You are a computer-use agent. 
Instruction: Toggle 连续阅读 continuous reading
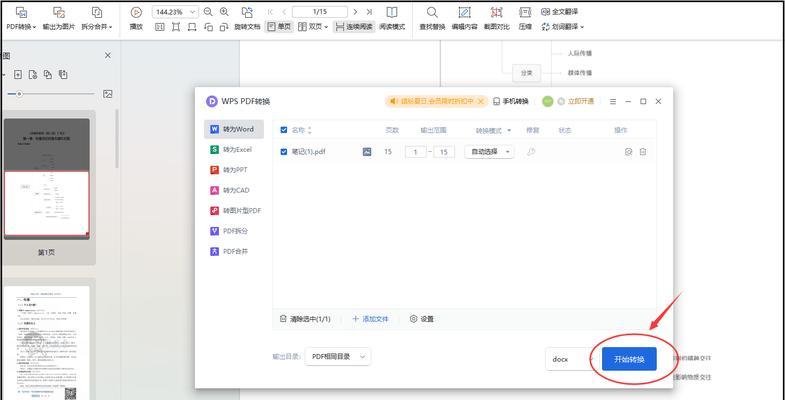coord(354,27)
